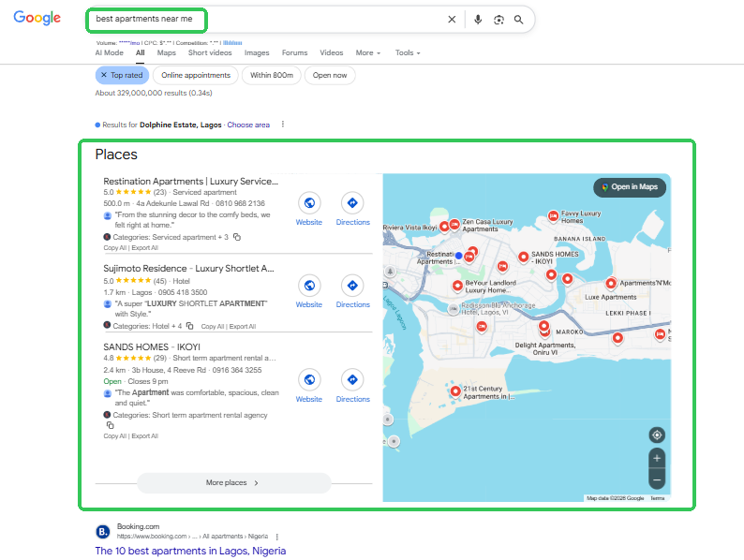
Task: Expand More places list
Action: pyautogui.click(x=233, y=482)
